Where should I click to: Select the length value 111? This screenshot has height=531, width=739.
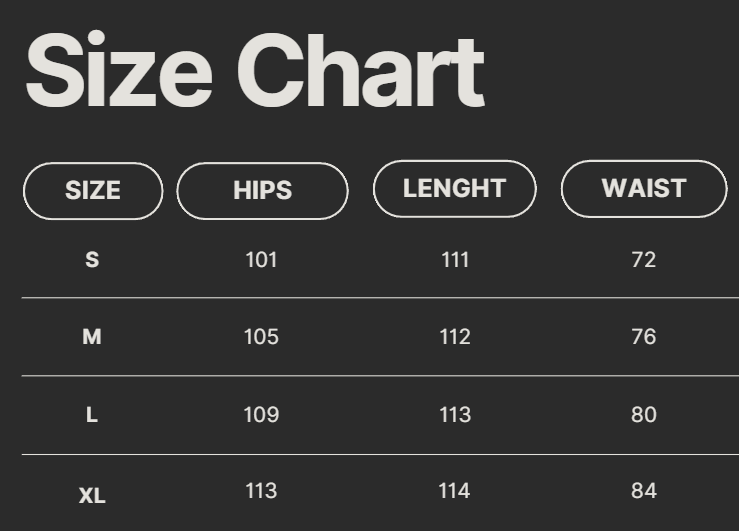455,260
